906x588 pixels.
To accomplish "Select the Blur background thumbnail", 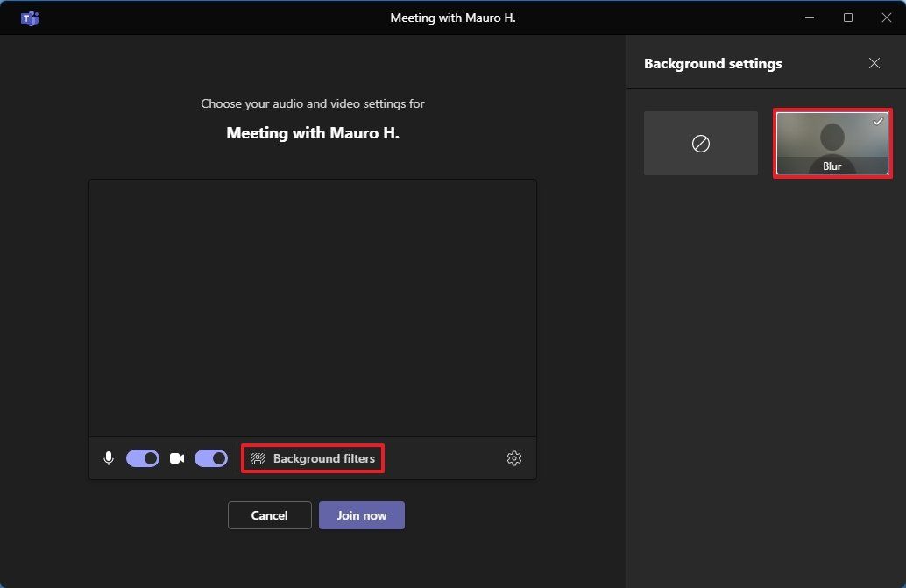I will [832, 143].
